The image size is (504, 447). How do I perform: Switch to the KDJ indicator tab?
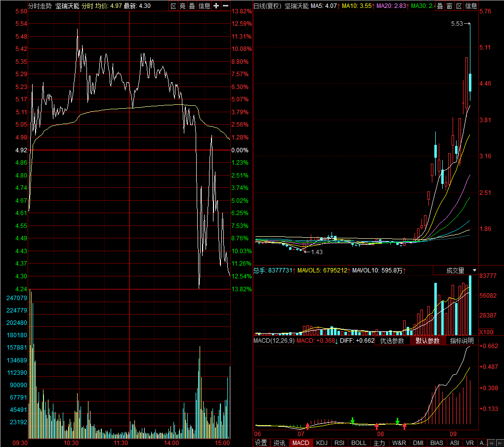(322, 443)
